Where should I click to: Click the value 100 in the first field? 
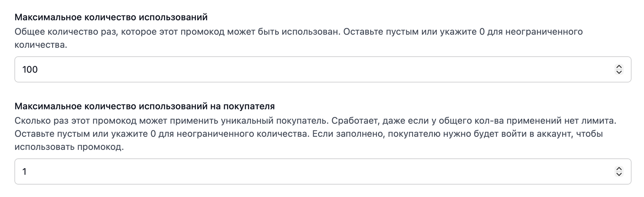30,69
